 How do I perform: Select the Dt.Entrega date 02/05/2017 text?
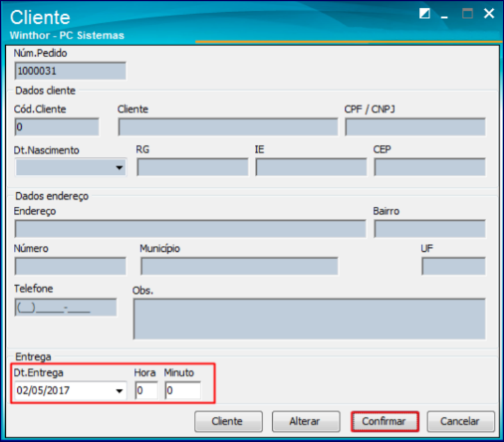(43, 391)
